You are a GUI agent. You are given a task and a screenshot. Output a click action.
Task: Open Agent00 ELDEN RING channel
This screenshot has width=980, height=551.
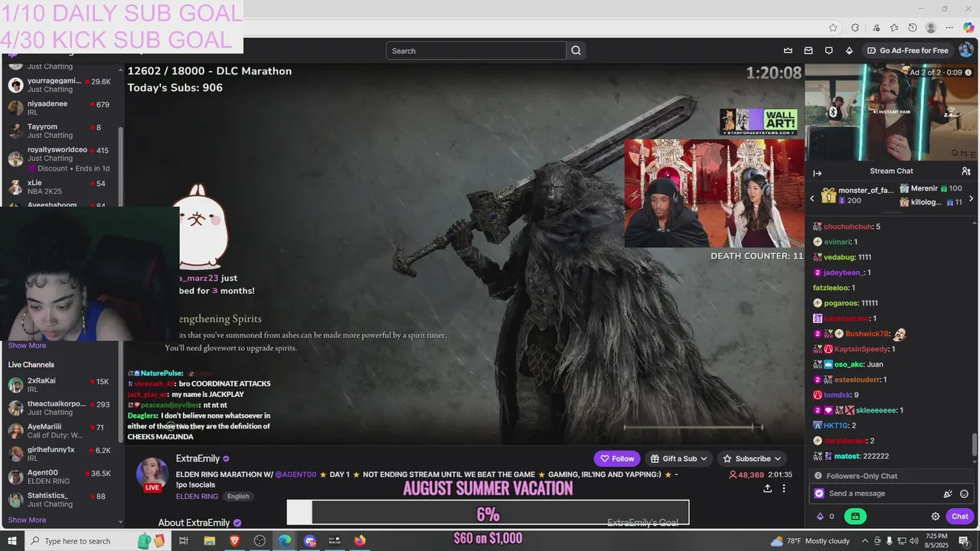pyautogui.click(x=61, y=476)
